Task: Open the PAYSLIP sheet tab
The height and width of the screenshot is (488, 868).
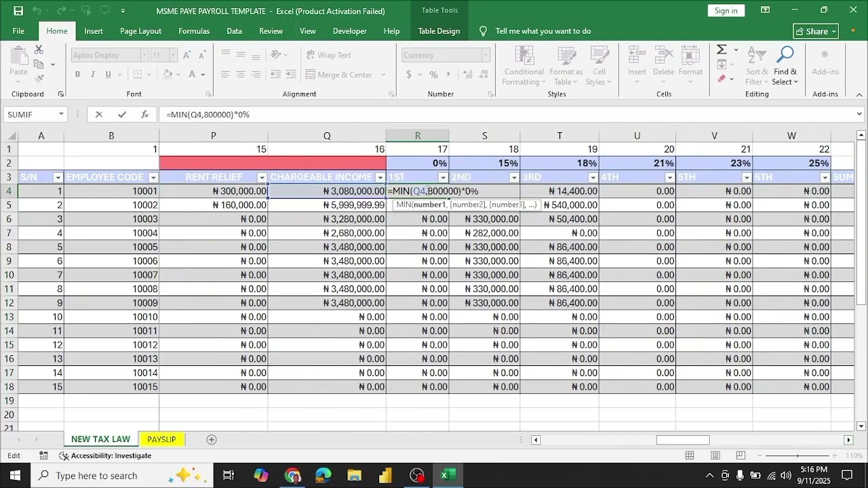Action: 161,439
